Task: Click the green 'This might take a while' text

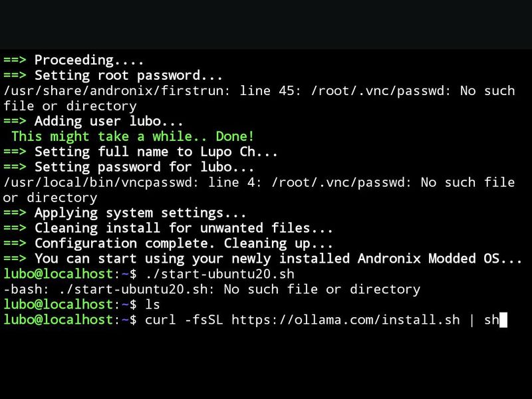Action: coord(133,136)
